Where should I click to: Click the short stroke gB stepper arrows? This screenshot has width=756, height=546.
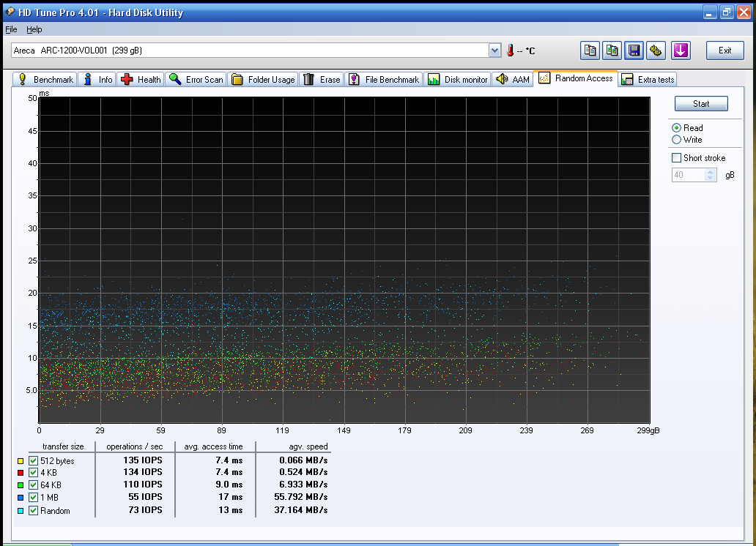[x=710, y=176]
